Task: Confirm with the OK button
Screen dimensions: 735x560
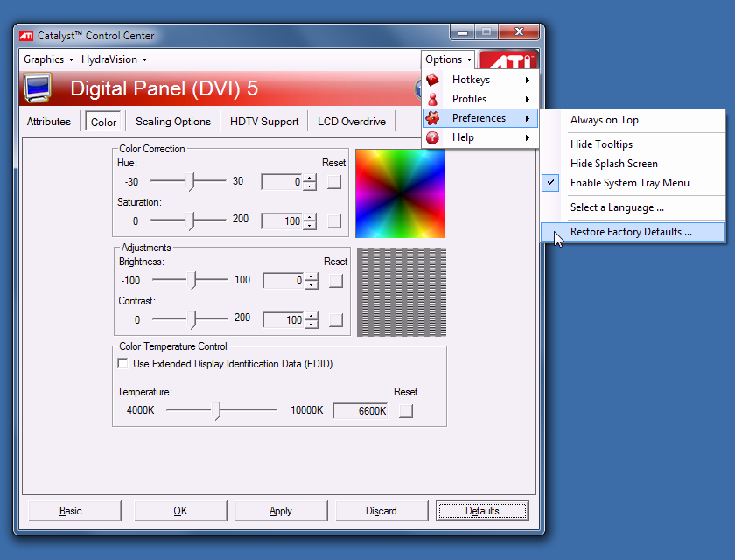Action: (180, 511)
